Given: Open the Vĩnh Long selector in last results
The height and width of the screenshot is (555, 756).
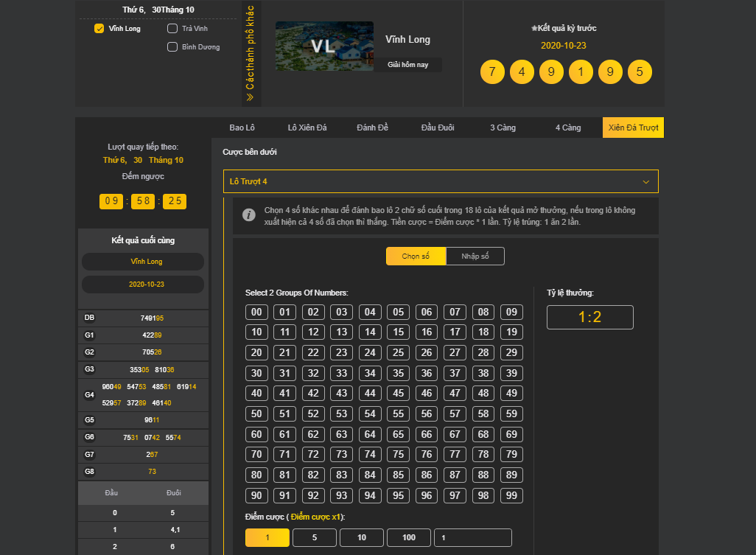Looking at the screenshot, I should pyautogui.click(x=143, y=262).
